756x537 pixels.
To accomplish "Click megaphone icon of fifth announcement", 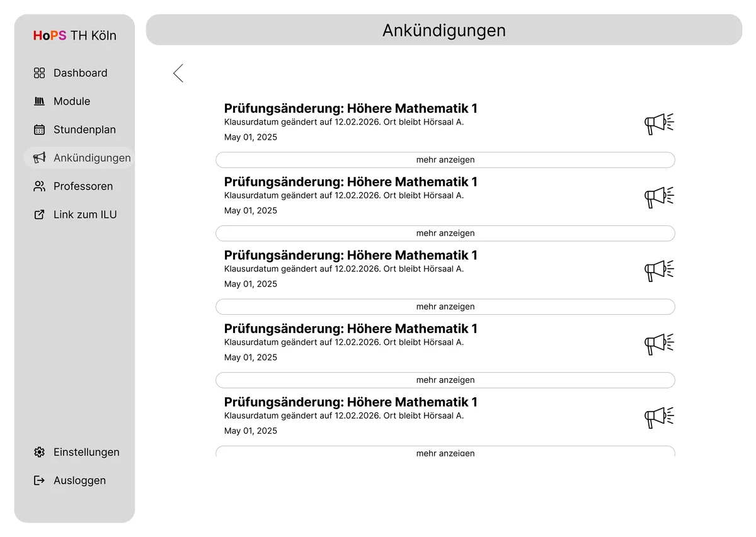I will (659, 417).
